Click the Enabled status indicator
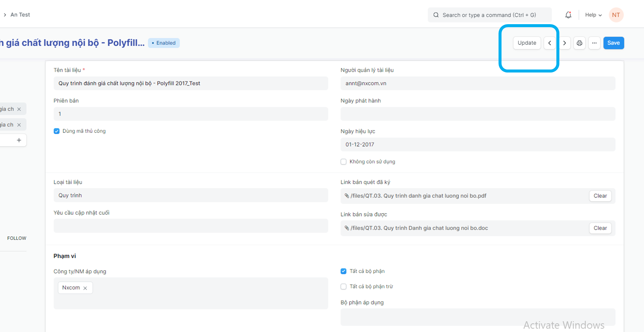 click(164, 43)
